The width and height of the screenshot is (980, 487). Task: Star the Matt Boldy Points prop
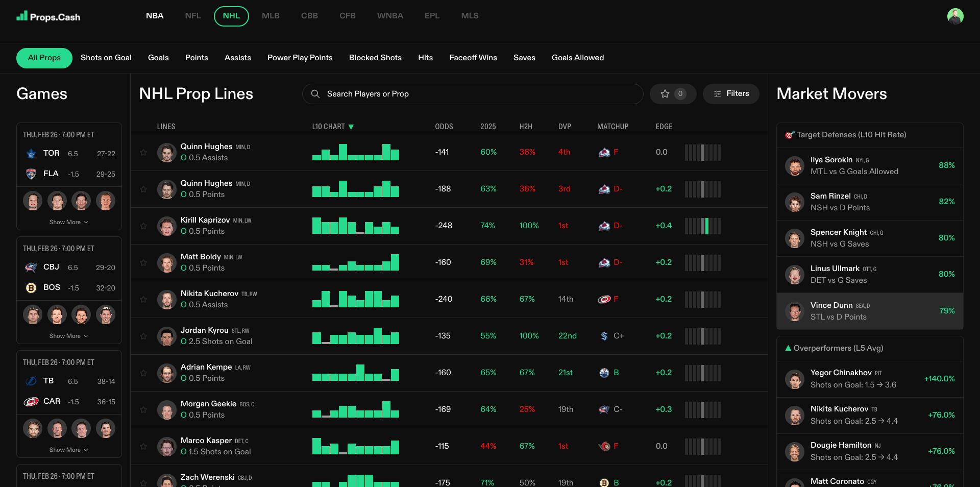(143, 262)
